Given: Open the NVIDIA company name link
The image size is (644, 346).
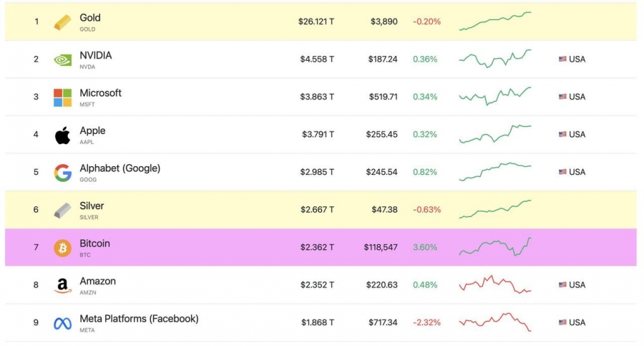Looking at the screenshot, I should 96,55.
